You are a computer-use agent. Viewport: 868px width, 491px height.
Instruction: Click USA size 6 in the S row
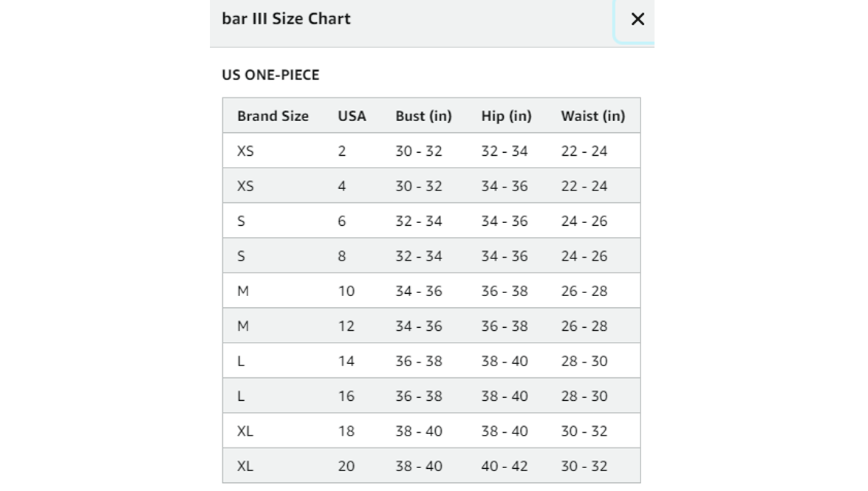[x=342, y=221]
